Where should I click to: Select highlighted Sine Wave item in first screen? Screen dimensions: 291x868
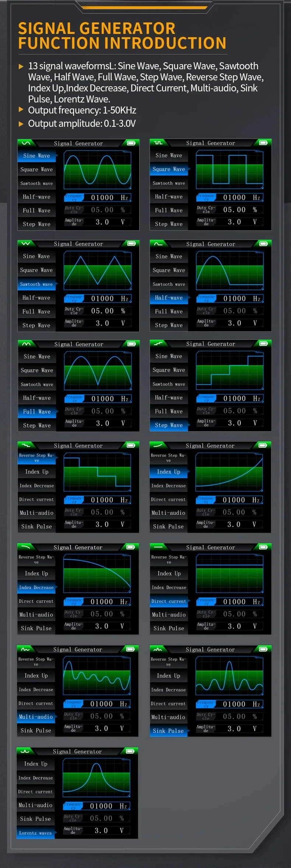[38, 156]
